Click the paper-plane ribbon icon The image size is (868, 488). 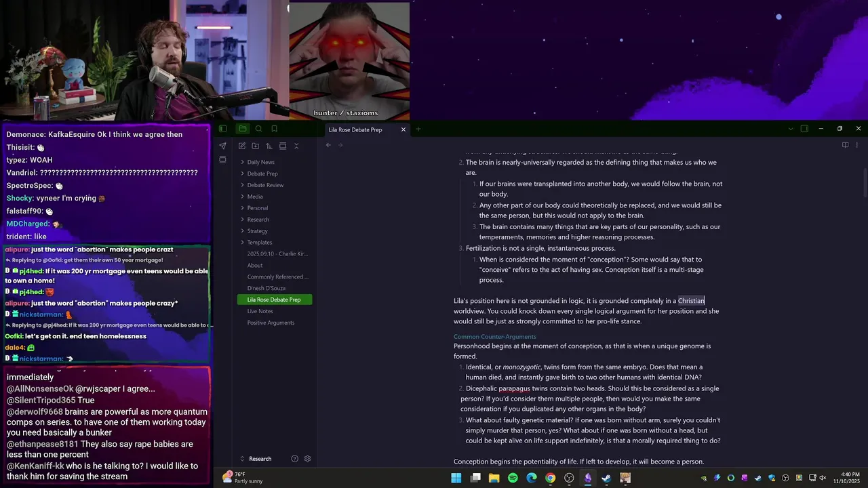(222, 146)
